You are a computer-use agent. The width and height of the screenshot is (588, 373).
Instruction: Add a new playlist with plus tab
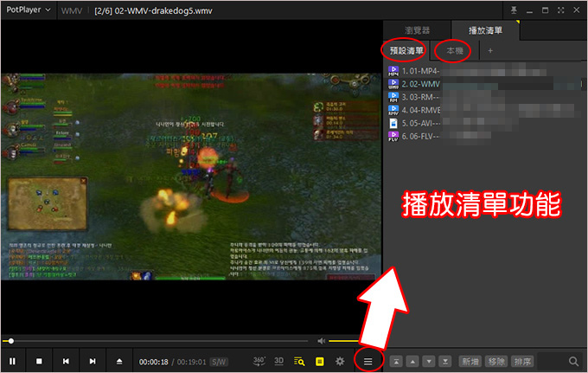[x=490, y=51]
